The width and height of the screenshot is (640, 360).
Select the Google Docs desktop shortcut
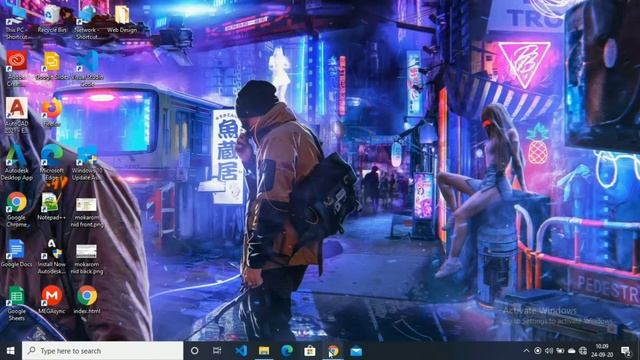[16, 253]
